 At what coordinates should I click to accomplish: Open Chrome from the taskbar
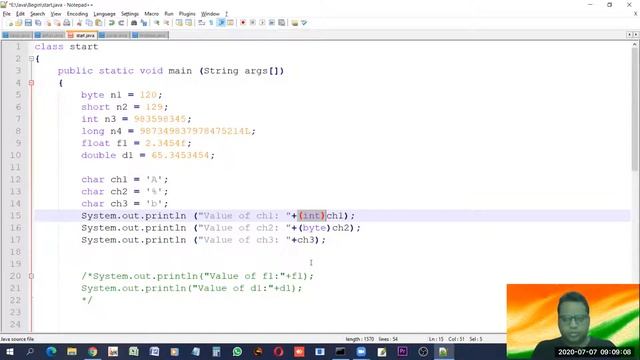tap(93, 351)
